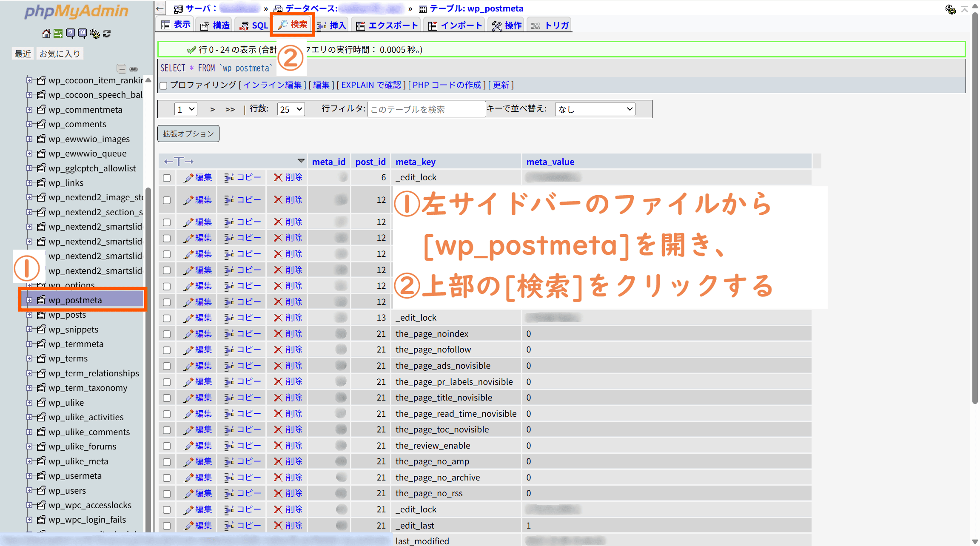980x546 pixels.
Task: Click the このテーブルを検索 filter field
Action: point(426,109)
